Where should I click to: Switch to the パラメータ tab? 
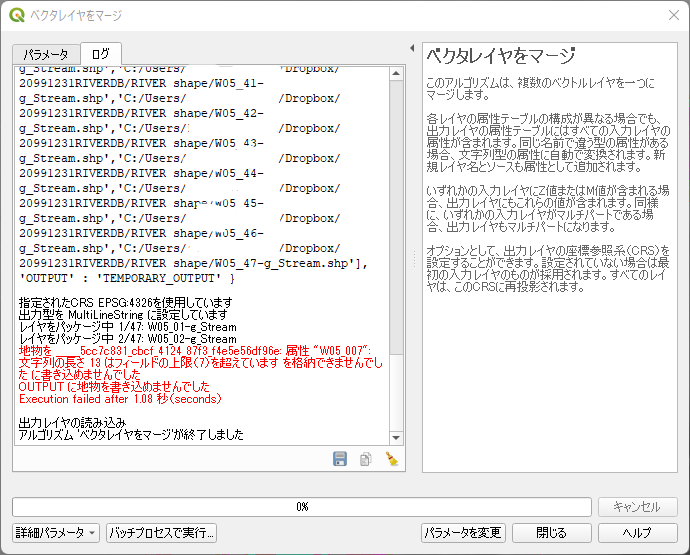tap(46, 54)
